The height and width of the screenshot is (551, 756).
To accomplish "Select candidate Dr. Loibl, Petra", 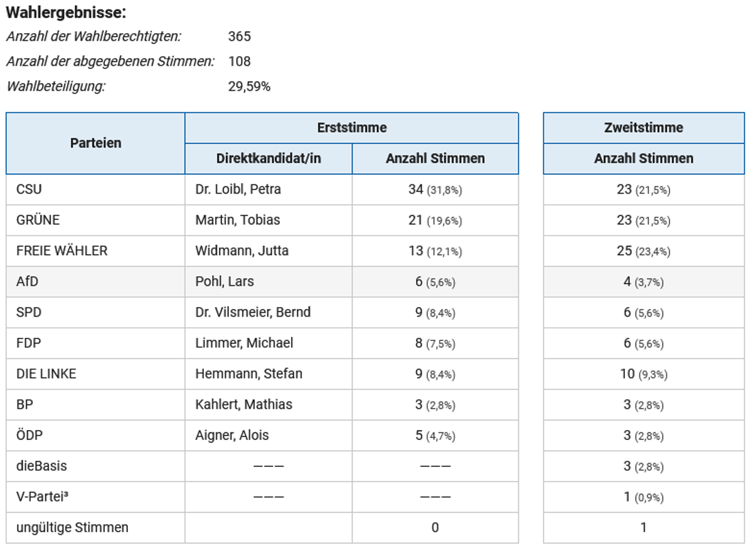I will point(238,189).
